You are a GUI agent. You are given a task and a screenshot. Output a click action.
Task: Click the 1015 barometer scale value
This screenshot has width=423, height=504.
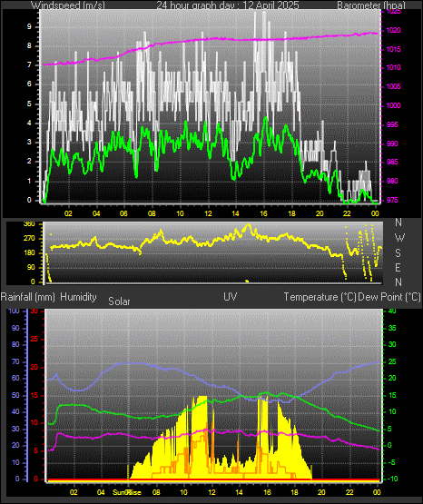pyautogui.click(x=393, y=49)
